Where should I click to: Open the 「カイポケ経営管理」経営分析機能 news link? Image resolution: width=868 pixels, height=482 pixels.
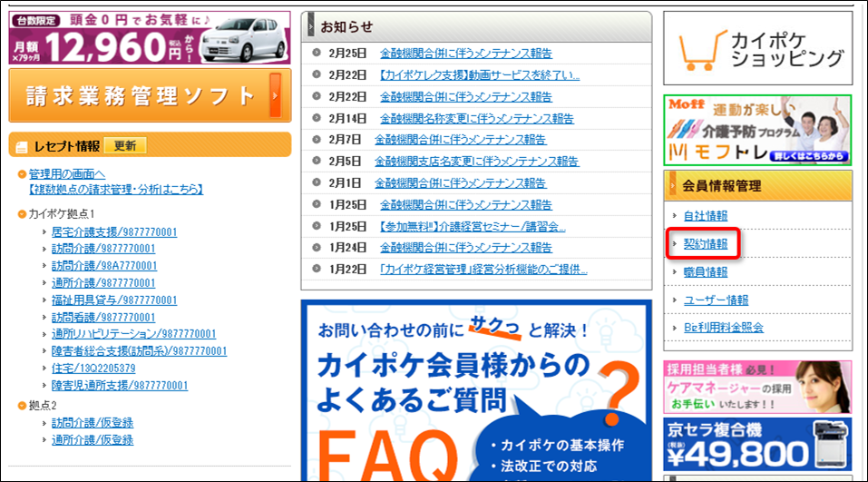coord(483,270)
